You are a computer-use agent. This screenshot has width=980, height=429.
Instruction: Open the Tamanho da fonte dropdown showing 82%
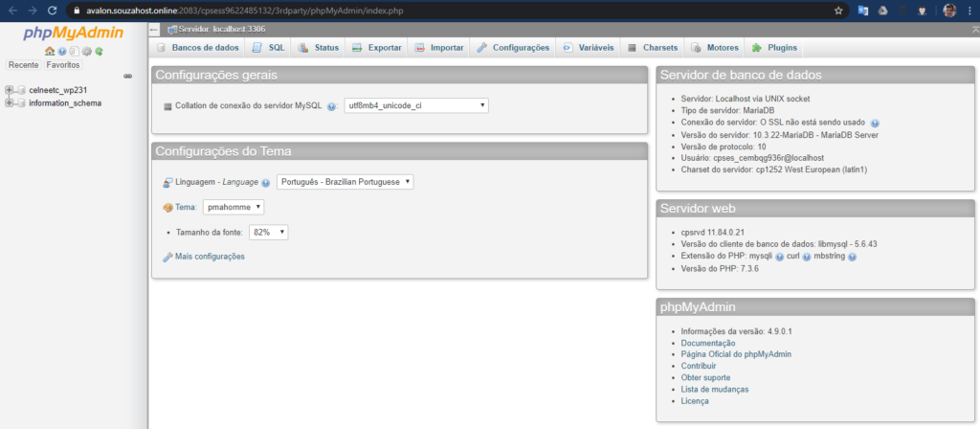point(269,232)
